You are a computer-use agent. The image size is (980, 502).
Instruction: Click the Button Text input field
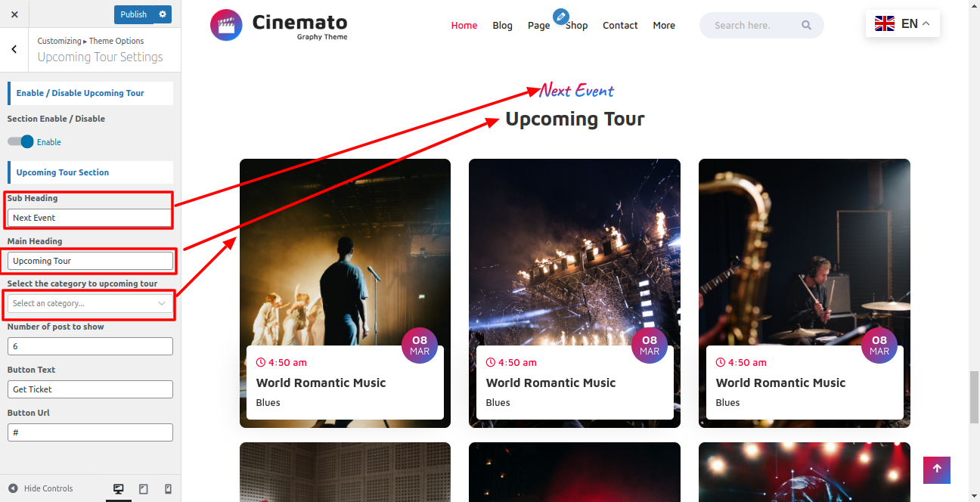tap(90, 389)
